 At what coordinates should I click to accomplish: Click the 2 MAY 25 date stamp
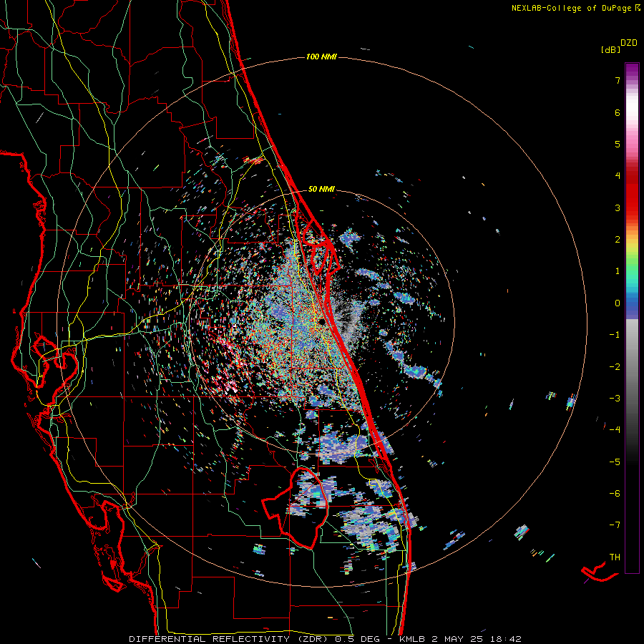(459, 639)
